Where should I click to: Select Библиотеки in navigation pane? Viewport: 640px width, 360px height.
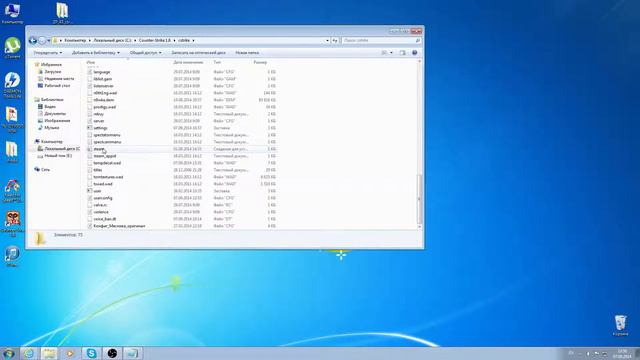coord(52,100)
